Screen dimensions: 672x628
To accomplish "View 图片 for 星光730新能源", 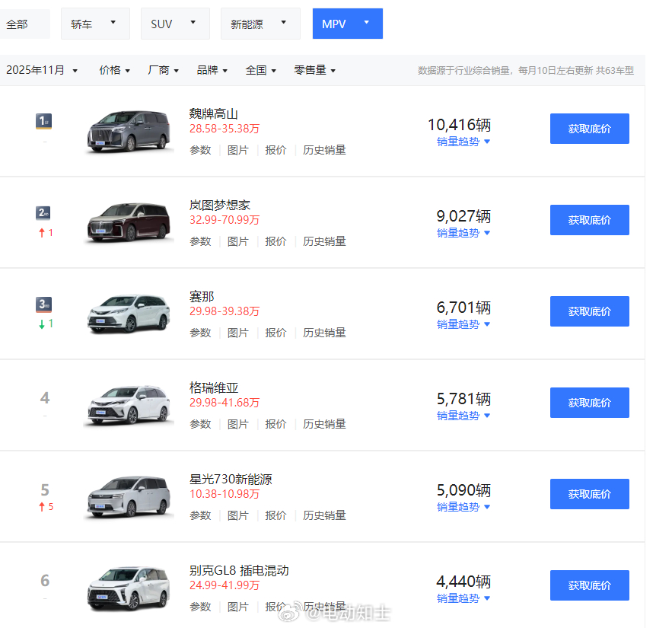I will 238,515.
